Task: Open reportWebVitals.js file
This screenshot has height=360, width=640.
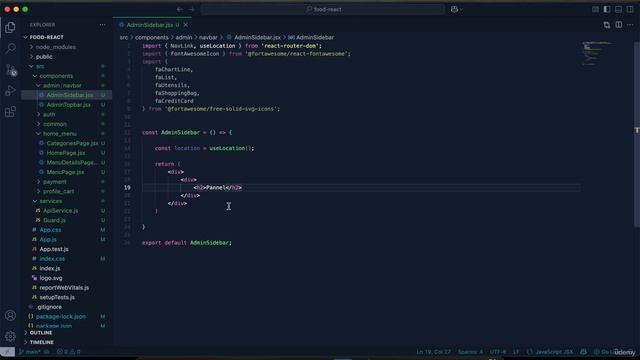Action: pyautogui.click(x=67, y=288)
